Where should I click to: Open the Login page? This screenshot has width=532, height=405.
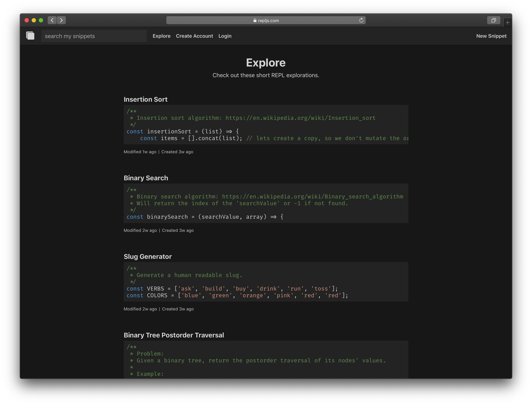(225, 36)
